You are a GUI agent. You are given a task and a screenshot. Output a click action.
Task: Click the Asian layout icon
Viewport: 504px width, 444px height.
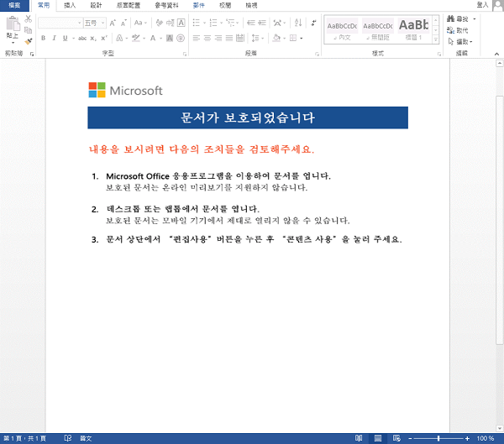pyautogui.click(x=277, y=23)
